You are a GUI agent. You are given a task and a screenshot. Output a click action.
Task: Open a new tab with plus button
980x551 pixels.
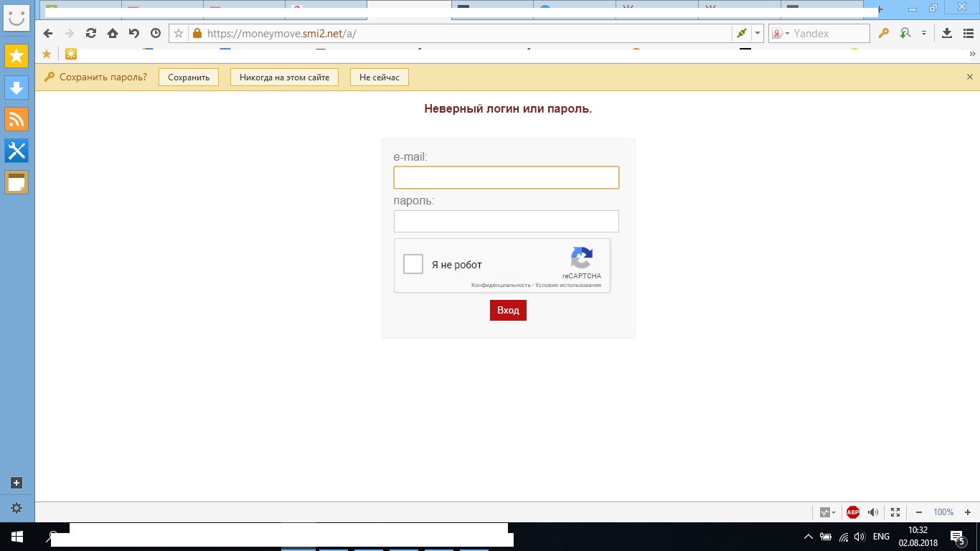point(880,10)
